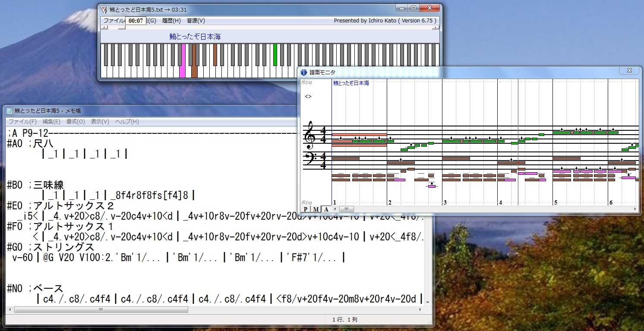Click the score monitor horizontal scrollbar thumb

click(x=346, y=209)
